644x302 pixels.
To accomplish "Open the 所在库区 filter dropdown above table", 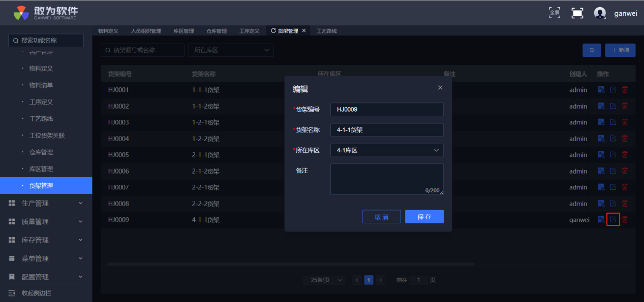I will pyautogui.click(x=231, y=50).
